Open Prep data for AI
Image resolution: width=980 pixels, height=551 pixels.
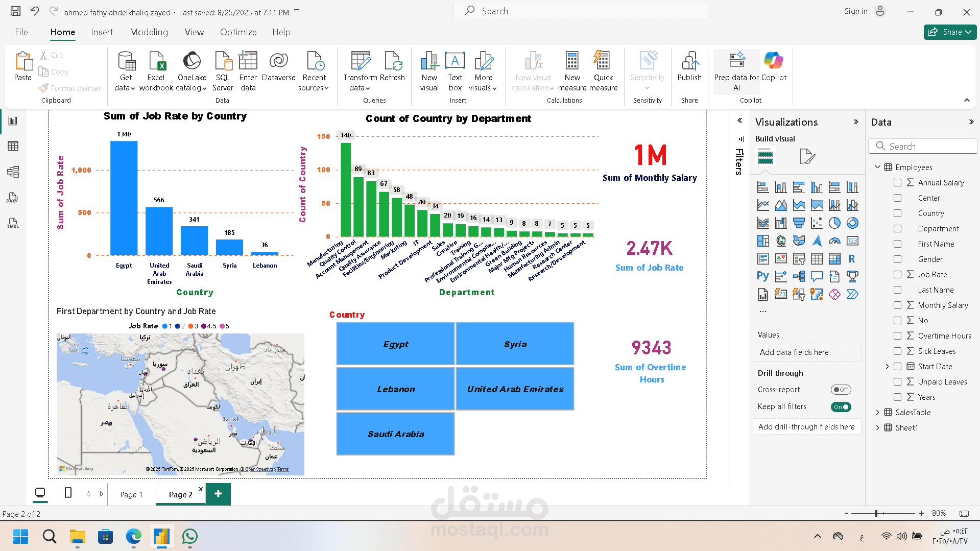[736, 71]
